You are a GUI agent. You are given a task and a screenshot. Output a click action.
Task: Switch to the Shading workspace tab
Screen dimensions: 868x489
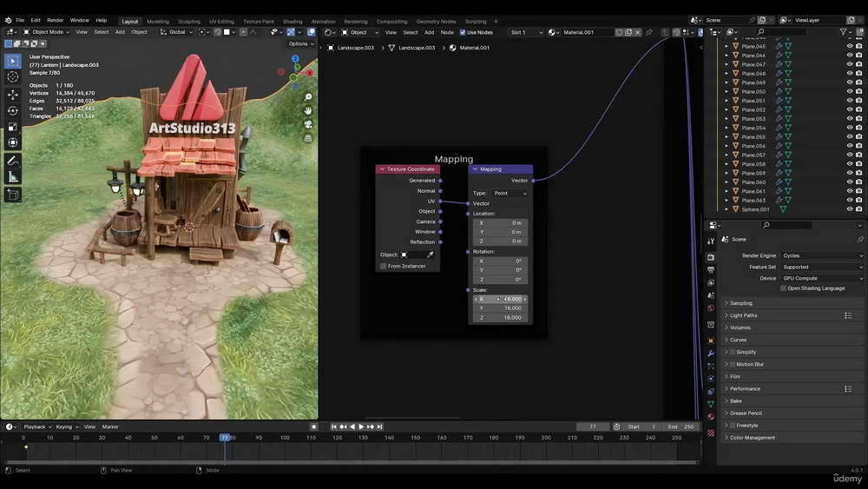pos(293,22)
